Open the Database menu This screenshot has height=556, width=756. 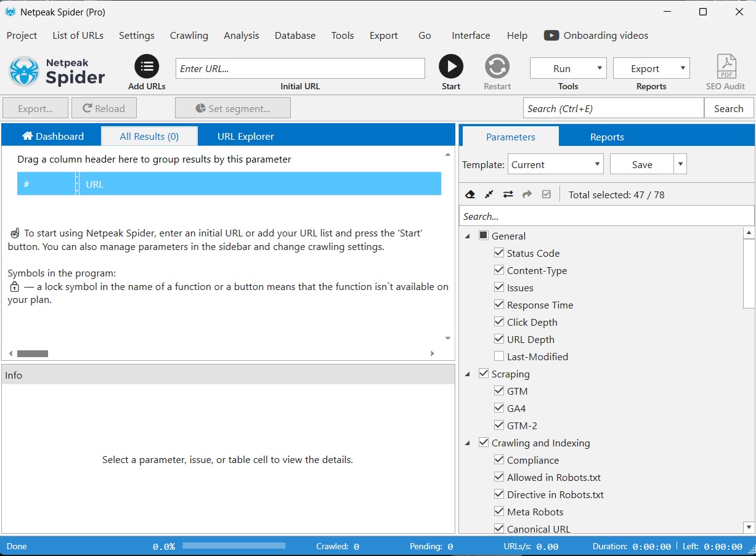click(295, 36)
